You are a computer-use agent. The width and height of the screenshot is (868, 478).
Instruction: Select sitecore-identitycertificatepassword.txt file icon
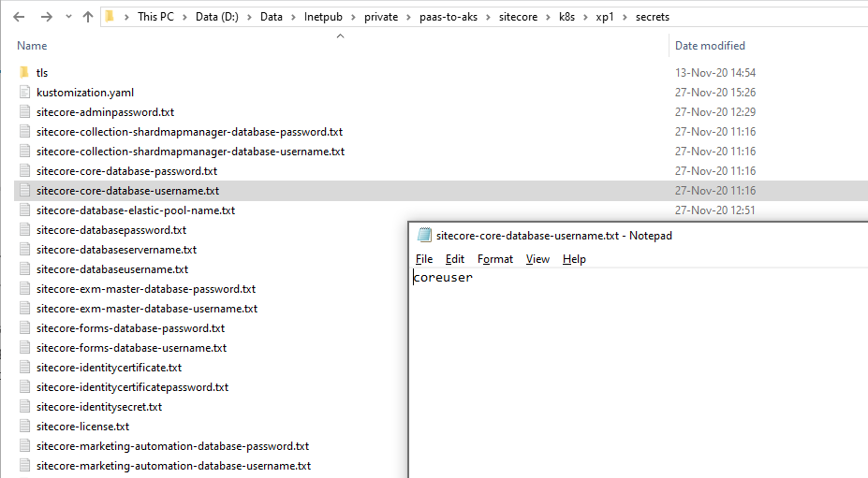(x=24, y=386)
